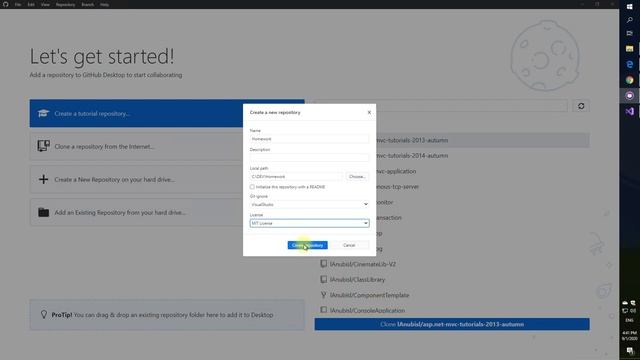Select IAnubisl/ConsoleApplication repository
The height and width of the screenshot is (360, 640).
tap(452, 310)
